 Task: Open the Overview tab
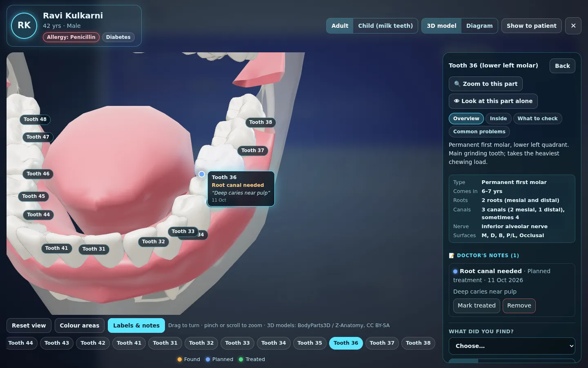click(x=466, y=119)
